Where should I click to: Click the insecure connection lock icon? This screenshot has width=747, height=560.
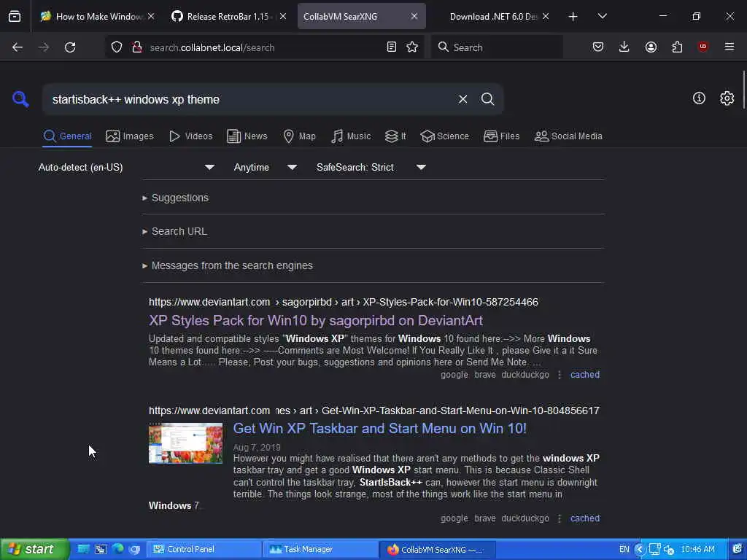click(x=137, y=47)
